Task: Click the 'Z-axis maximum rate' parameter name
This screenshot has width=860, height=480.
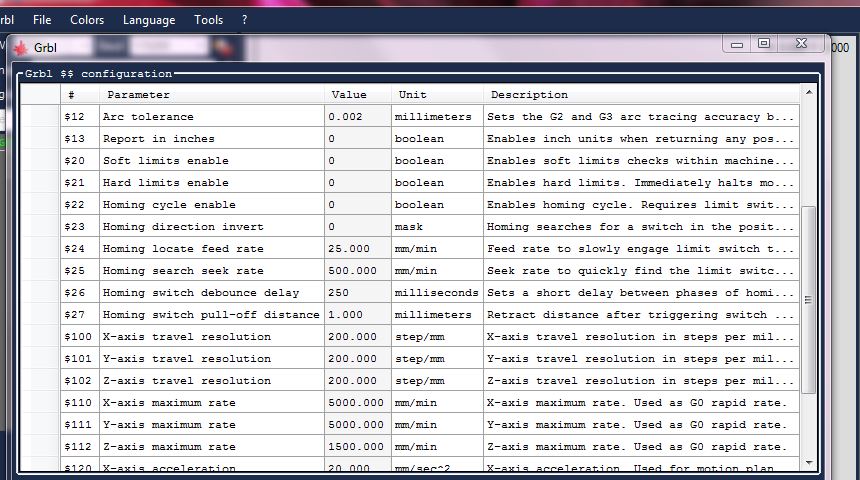Action: (x=169, y=446)
